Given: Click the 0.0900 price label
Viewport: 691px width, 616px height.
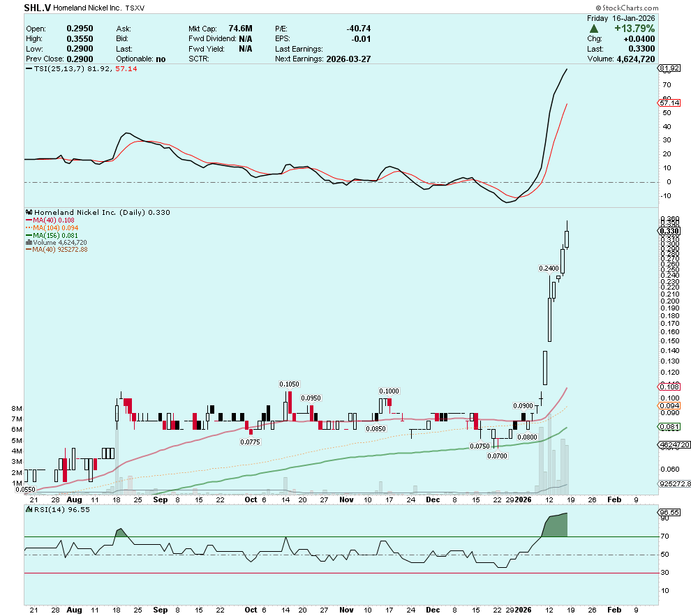Looking at the screenshot, I should (523, 405).
